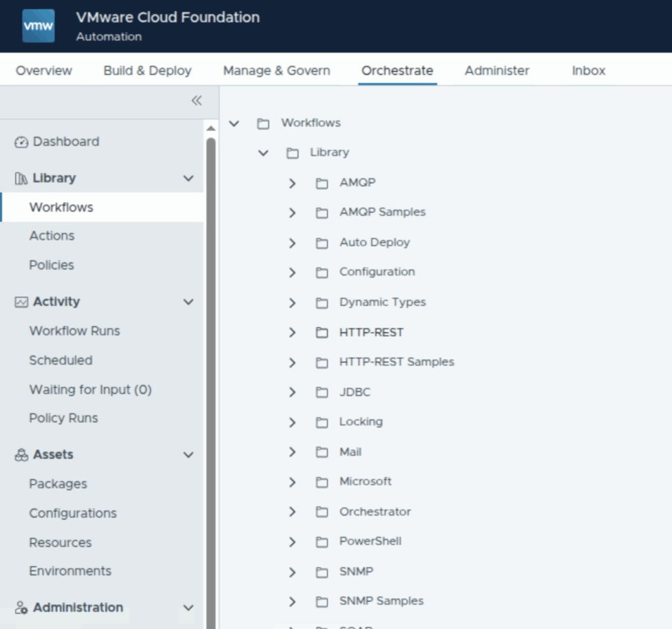Collapse the Assets section chevron in sidebar
Viewport: 672px width, 629px height.
[x=188, y=455]
